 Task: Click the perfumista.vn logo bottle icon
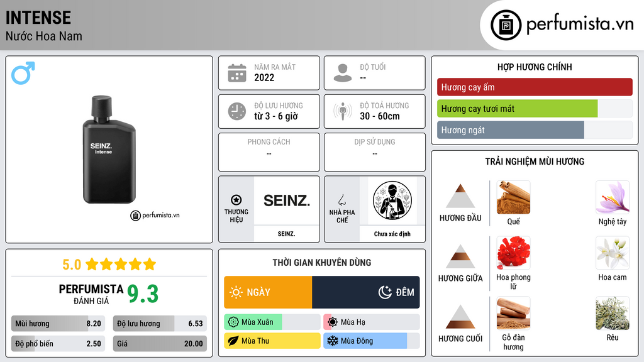tap(506, 25)
